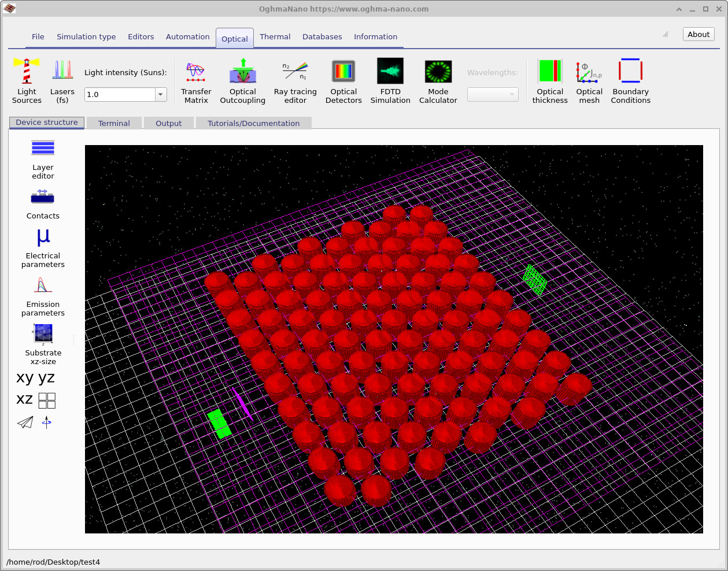Switch the 3D view to the yz plane
Image resolution: width=728 pixels, height=571 pixels.
(x=46, y=378)
